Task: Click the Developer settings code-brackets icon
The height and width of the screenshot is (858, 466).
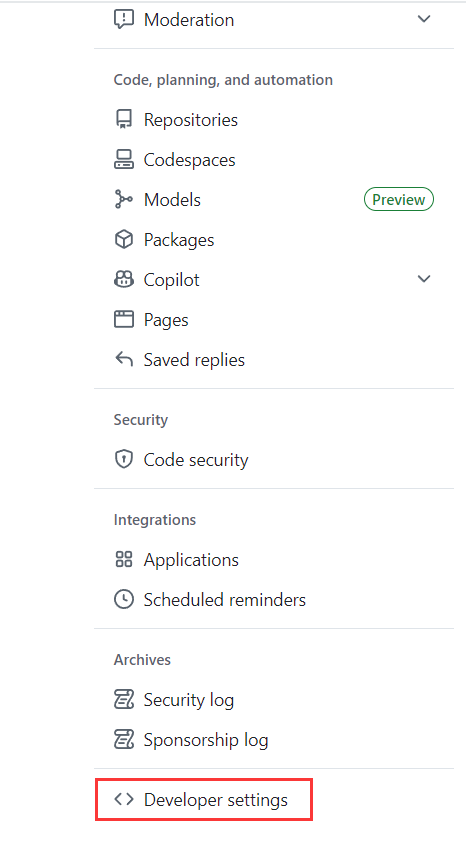Action: coord(124,799)
